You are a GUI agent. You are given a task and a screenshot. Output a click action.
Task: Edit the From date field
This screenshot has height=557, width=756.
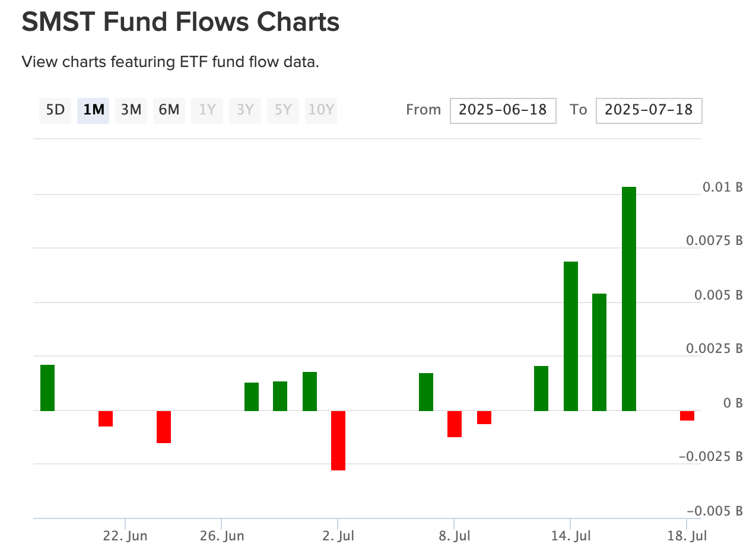tap(503, 110)
